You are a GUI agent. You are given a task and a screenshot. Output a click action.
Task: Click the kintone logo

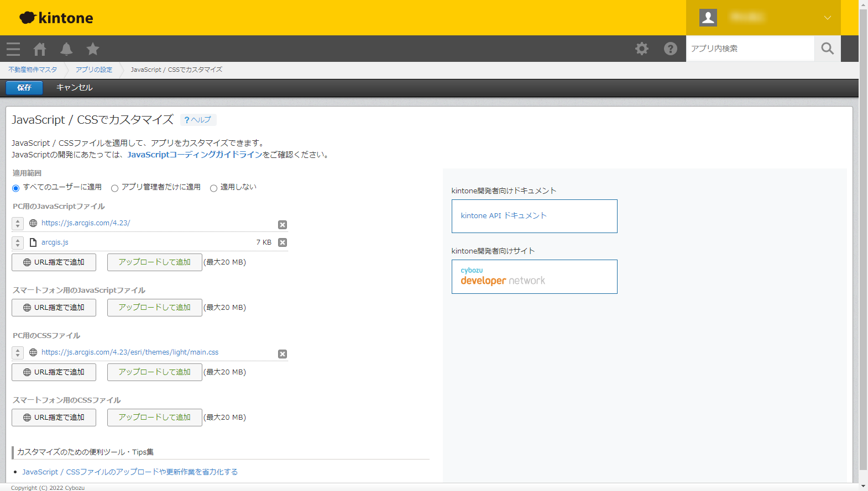(56, 18)
